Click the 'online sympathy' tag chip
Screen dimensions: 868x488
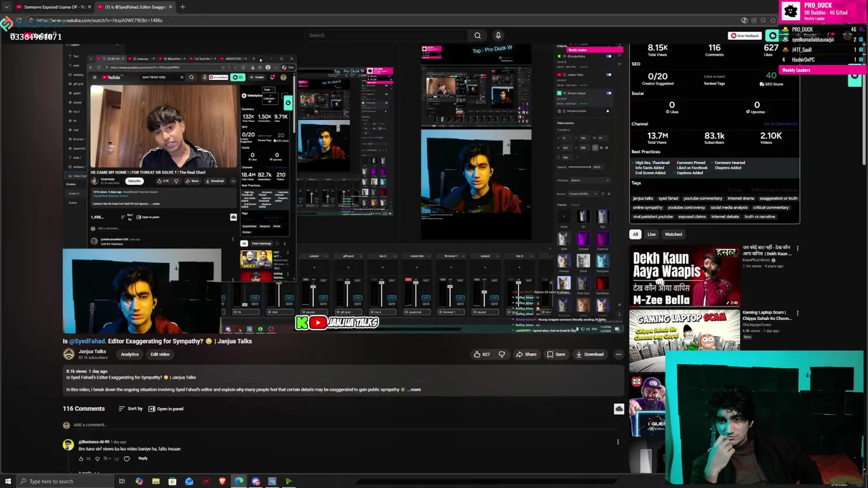[648, 207]
